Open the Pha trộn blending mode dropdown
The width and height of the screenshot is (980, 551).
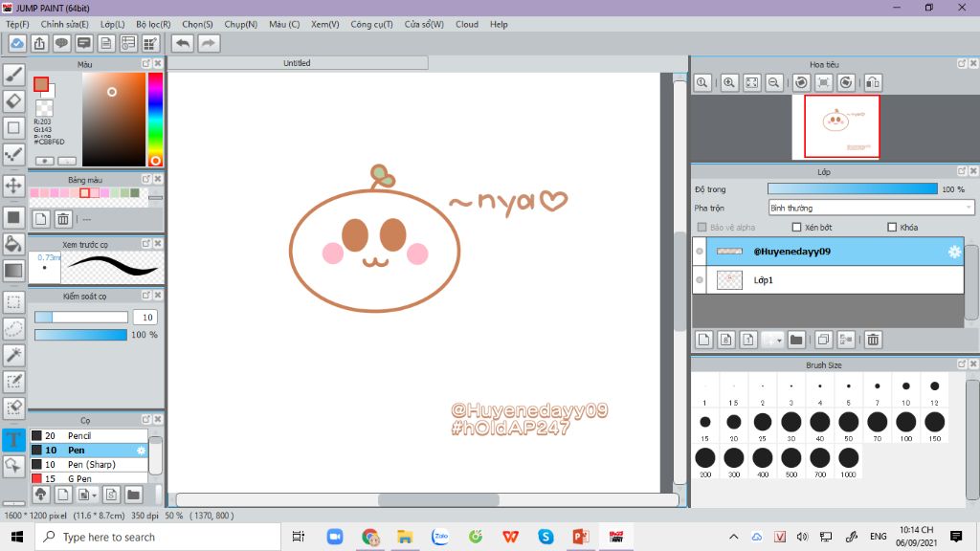[871, 208]
